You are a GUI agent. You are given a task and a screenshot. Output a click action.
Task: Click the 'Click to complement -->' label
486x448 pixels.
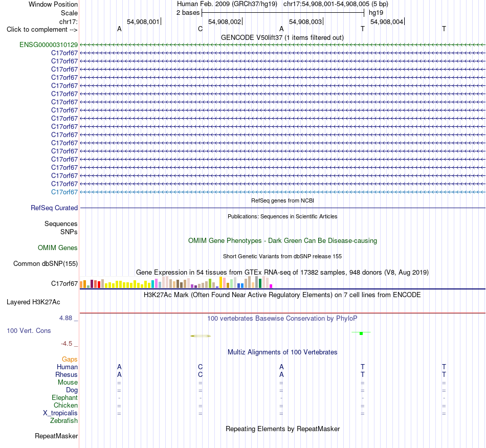42,30
